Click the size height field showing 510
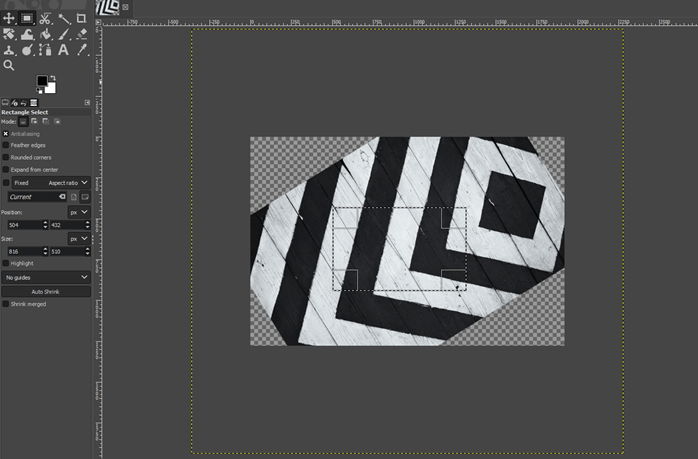Image resolution: width=698 pixels, height=459 pixels. 67,252
